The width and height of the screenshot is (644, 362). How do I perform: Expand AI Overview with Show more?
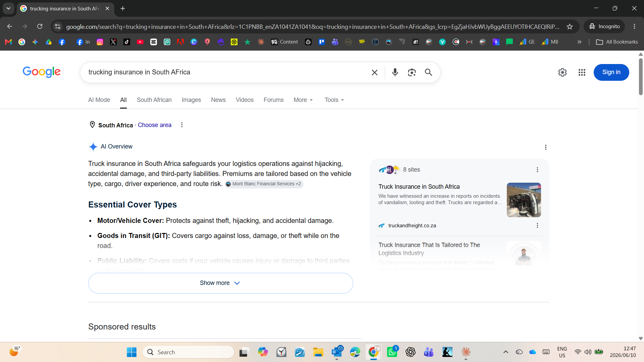click(220, 283)
